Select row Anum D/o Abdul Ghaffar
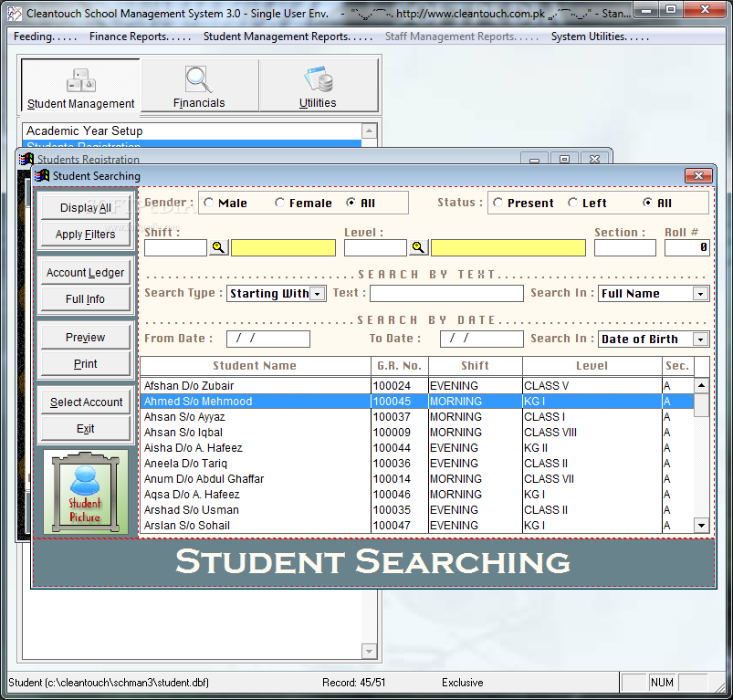733x700 pixels. pos(416,478)
